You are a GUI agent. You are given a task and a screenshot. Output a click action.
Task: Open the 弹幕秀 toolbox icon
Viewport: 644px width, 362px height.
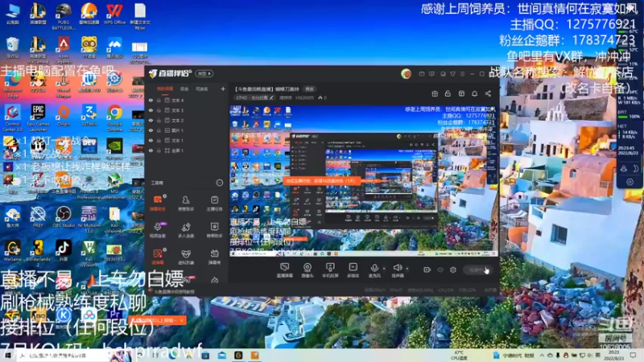click(x=214, y=257)
